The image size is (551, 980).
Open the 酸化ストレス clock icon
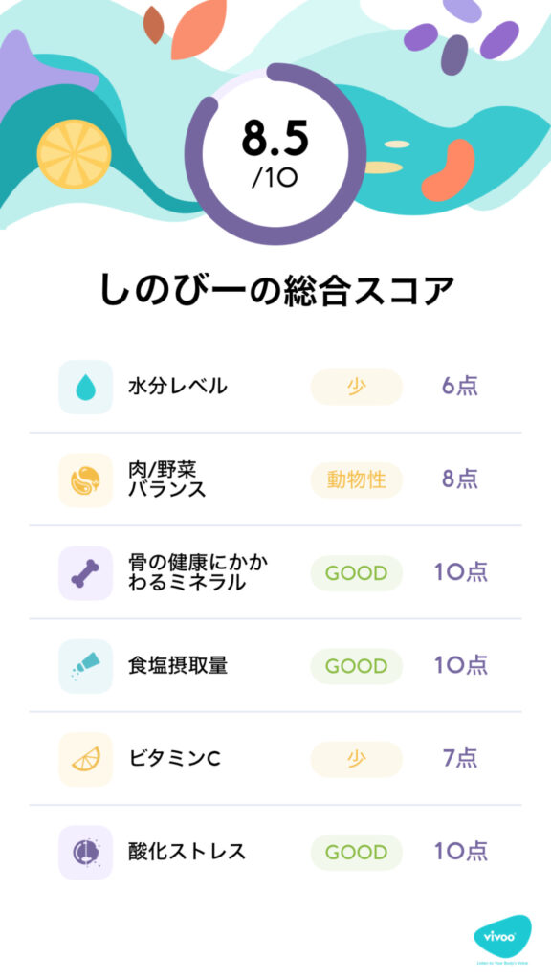pos(84,852)
